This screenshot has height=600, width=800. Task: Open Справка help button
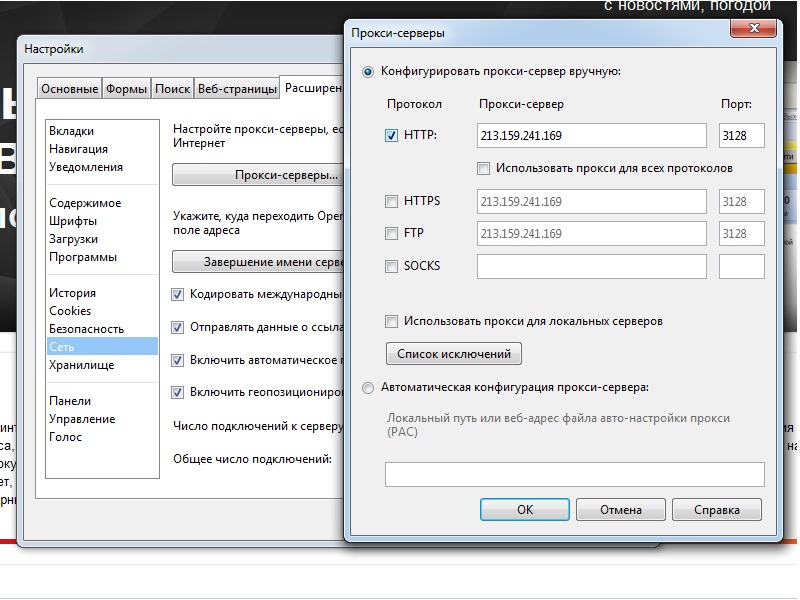click(x=716, y=510)
